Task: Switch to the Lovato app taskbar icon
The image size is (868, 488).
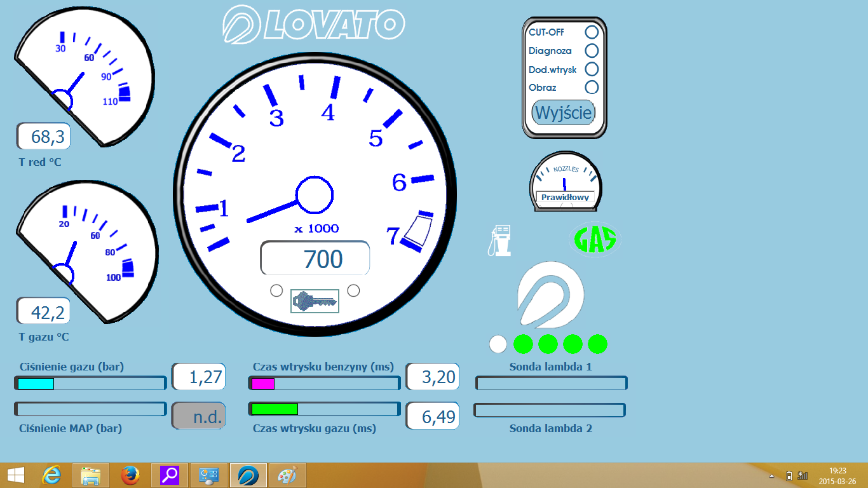Action: pyautogui.click(x=248, y=475)
